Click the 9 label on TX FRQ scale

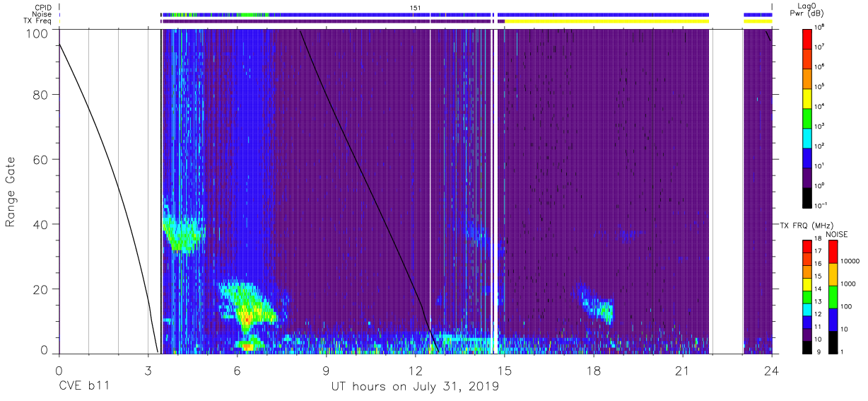(818, 351)
